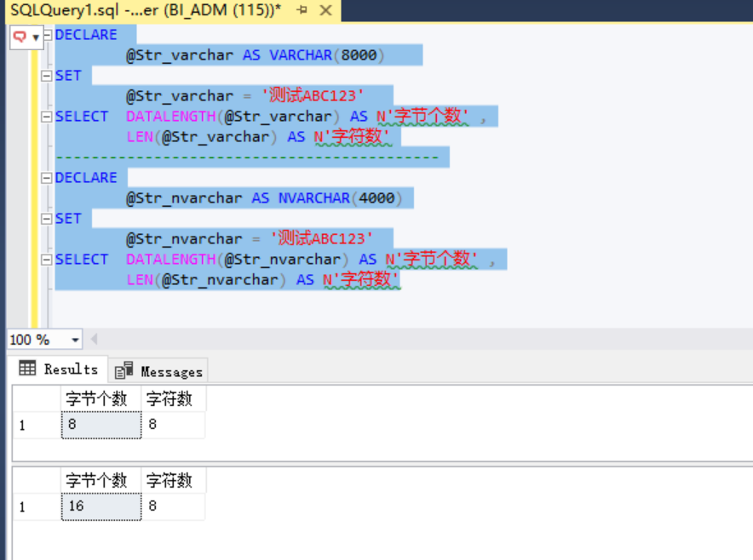Select 字符数 header in second result grid
Viewport: 753px width, 560px height.
[x=174, y=480]
